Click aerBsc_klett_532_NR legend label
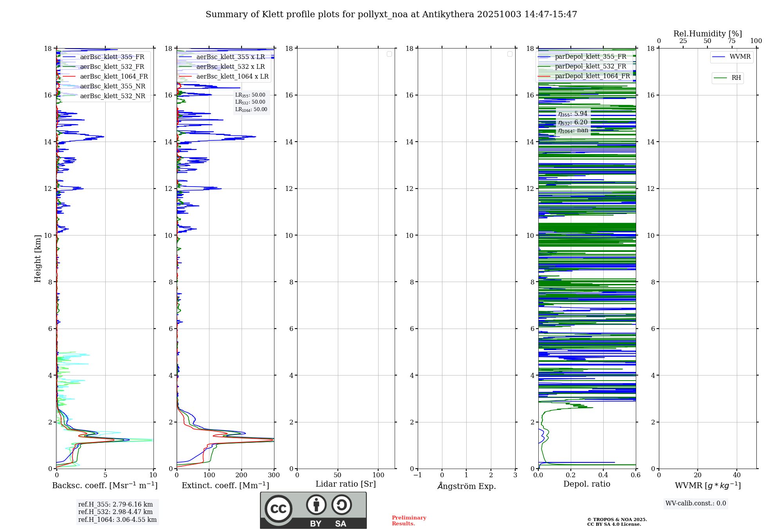Image resolution: width=783 pixels, height=532 pixels. (112, 96)
